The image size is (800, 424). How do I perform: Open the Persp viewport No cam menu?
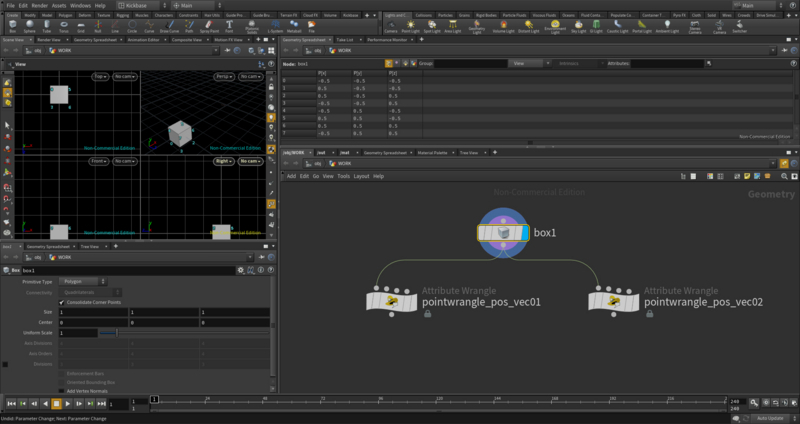pos(250,77)
